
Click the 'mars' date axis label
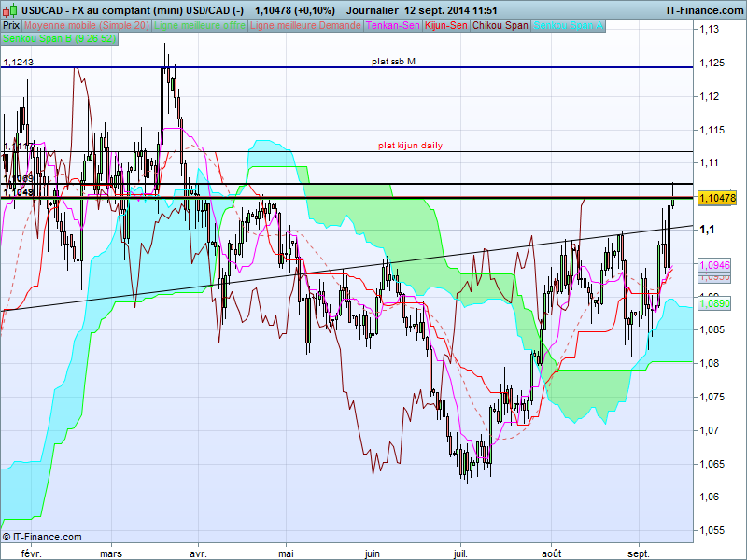click(111, 553)
